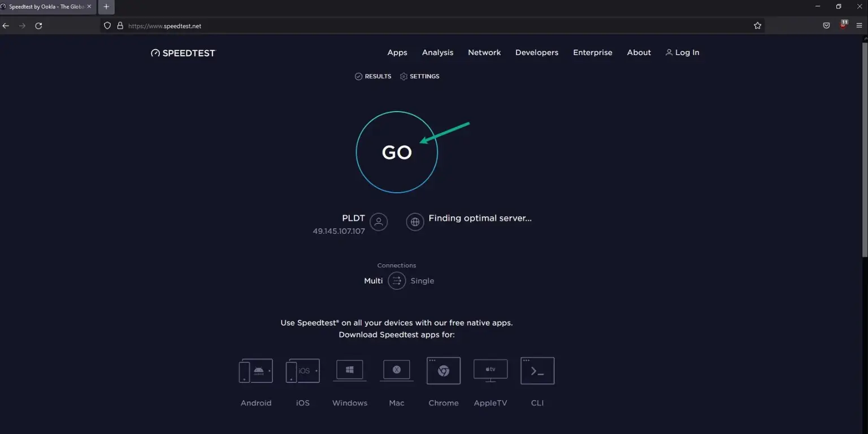This screenshot has width=868, height=434.
Task: Open the Developers menu
Action: point(537,53)
